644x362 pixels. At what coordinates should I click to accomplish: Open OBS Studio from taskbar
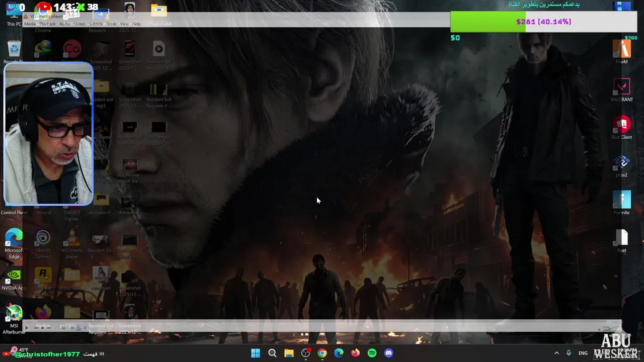(x=305, y=353)
